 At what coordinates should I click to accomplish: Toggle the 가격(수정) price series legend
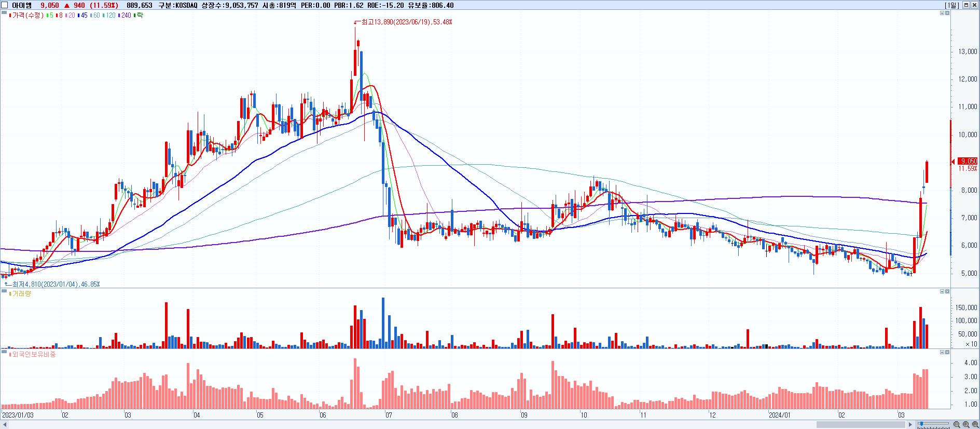point(27,16)
